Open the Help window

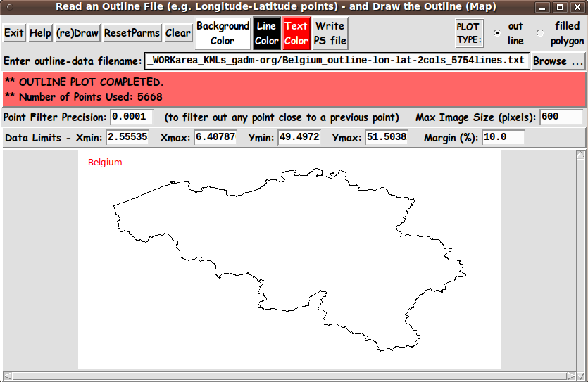(x=40, y=33)
